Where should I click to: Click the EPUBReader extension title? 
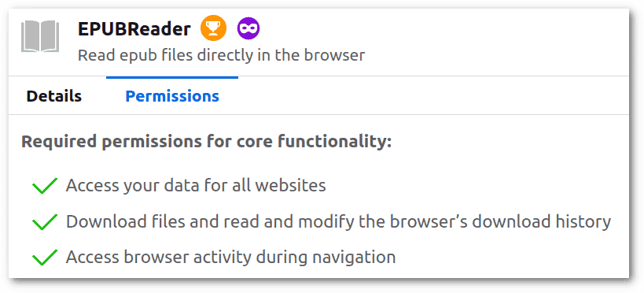point(134,29)
